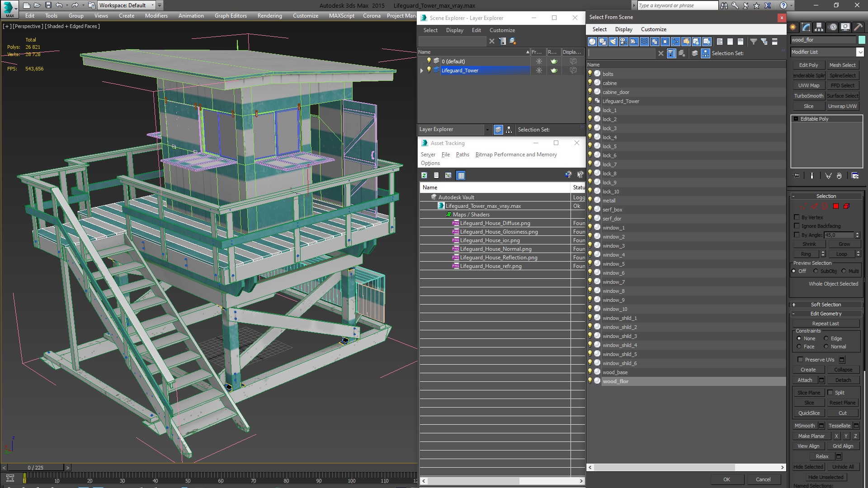
Task: Click the search field in Select From Scene
Action: pyautogui.click(x=621, y=53)
